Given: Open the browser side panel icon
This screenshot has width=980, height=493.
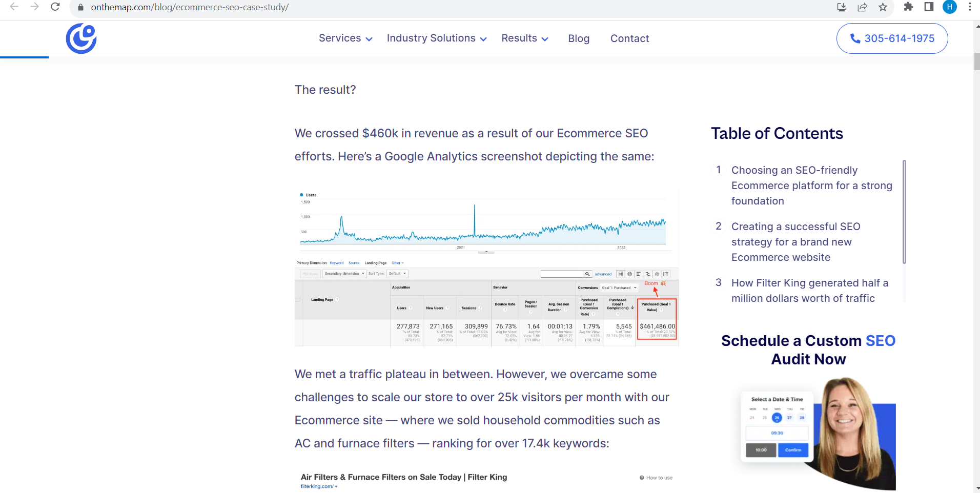Looking at the screenshot, I should coord(929,7).
